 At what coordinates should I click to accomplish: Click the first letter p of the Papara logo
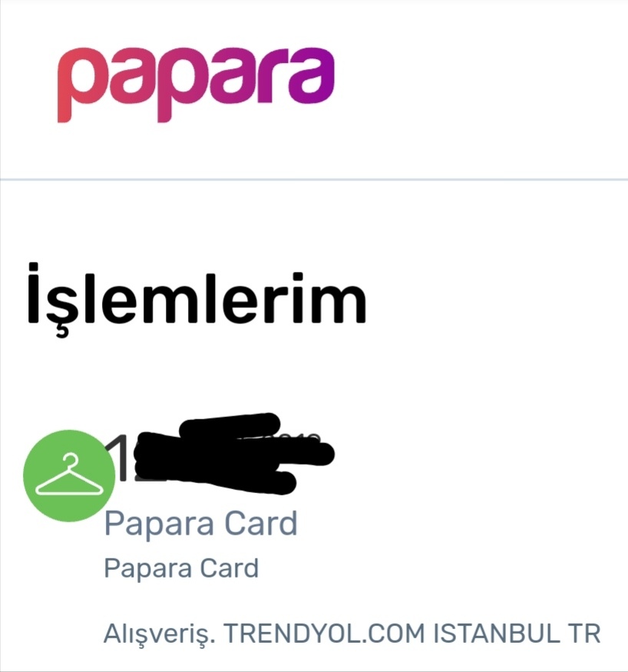point(80,86)
